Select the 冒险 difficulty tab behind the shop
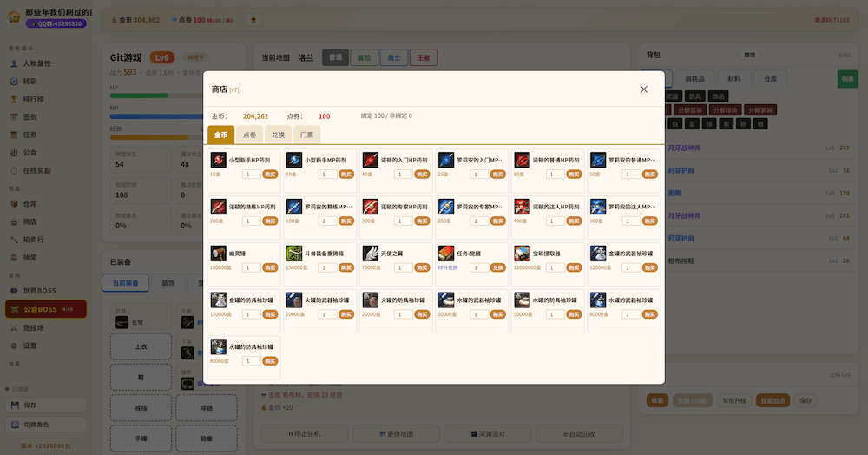868x455 pixels. (365, 57)
